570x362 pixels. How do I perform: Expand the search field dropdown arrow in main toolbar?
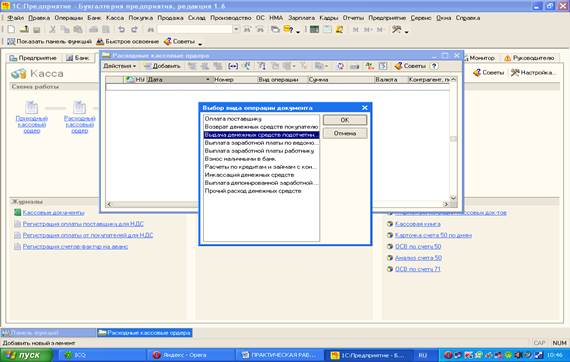(x=236, y=29)
